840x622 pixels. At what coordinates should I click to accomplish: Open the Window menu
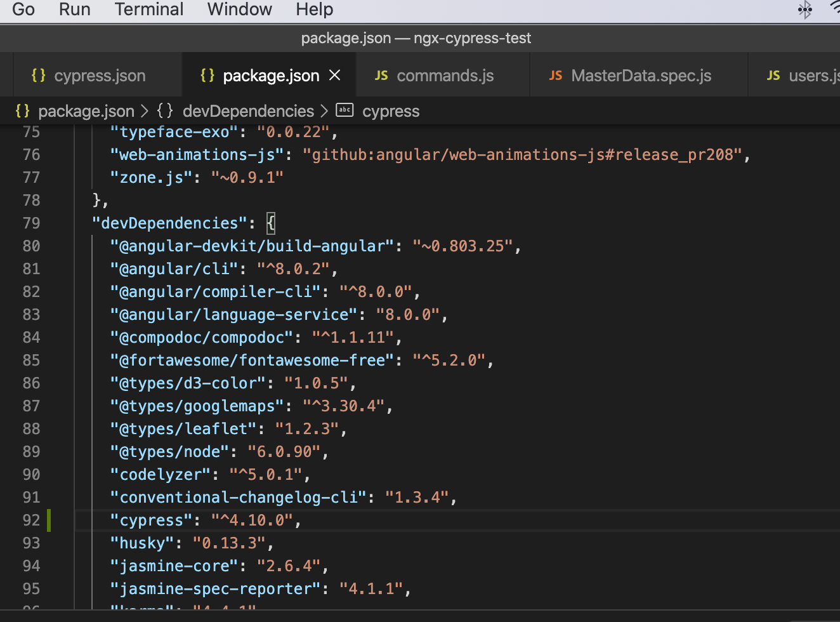[x=239, y=10]
